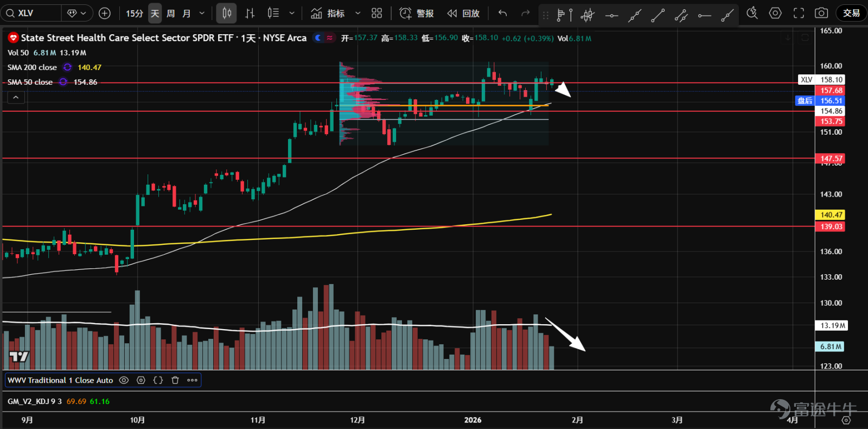Redo the last chart action
Image resolution: width=868 pixels, height=429 pixels.
tap(525, 13)
